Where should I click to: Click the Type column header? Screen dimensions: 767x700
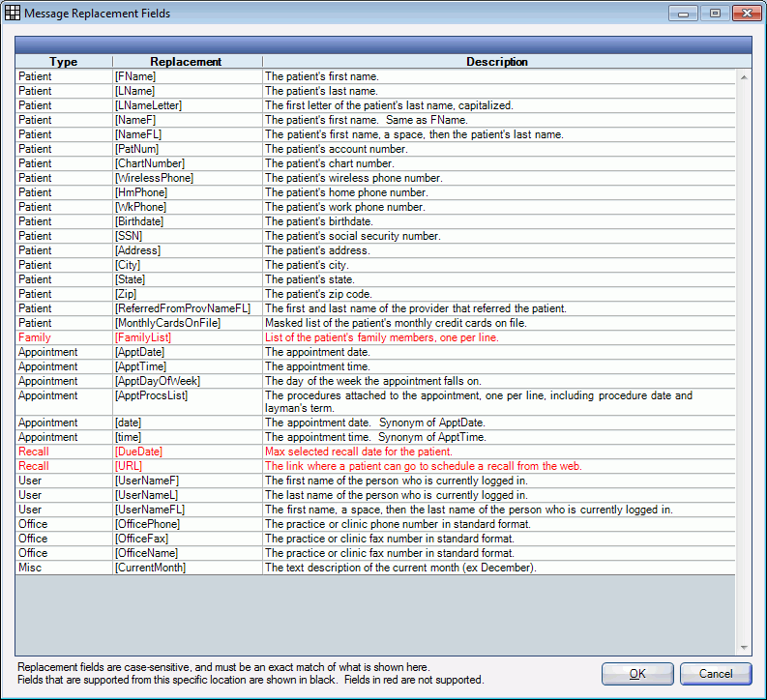[64, 62]
